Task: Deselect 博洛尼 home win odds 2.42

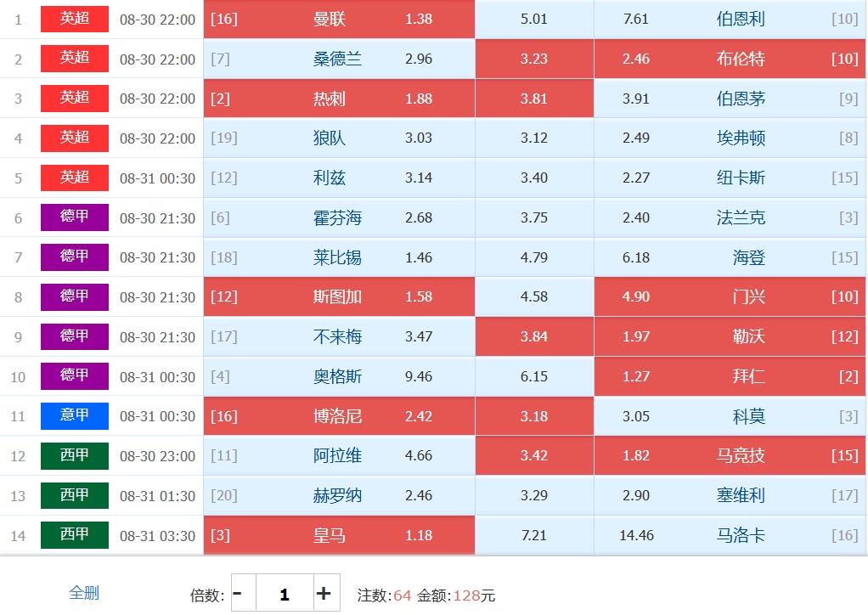Action: [339, 416]
